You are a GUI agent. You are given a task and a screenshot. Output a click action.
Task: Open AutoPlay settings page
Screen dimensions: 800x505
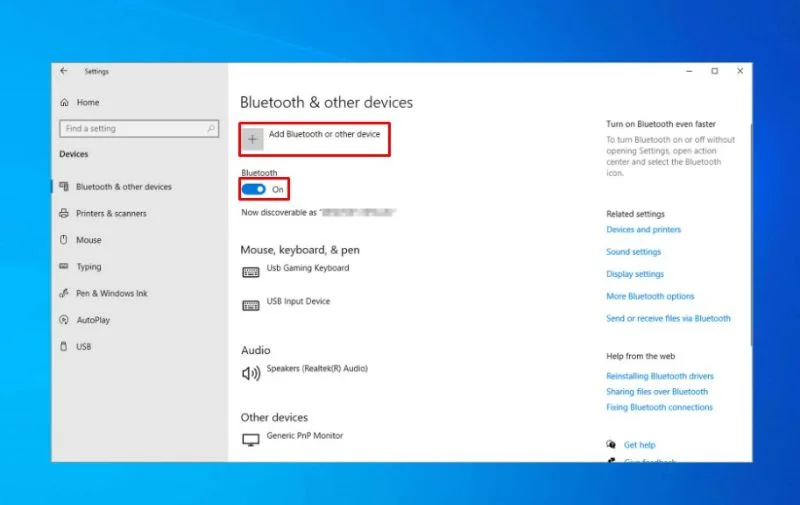93,320
